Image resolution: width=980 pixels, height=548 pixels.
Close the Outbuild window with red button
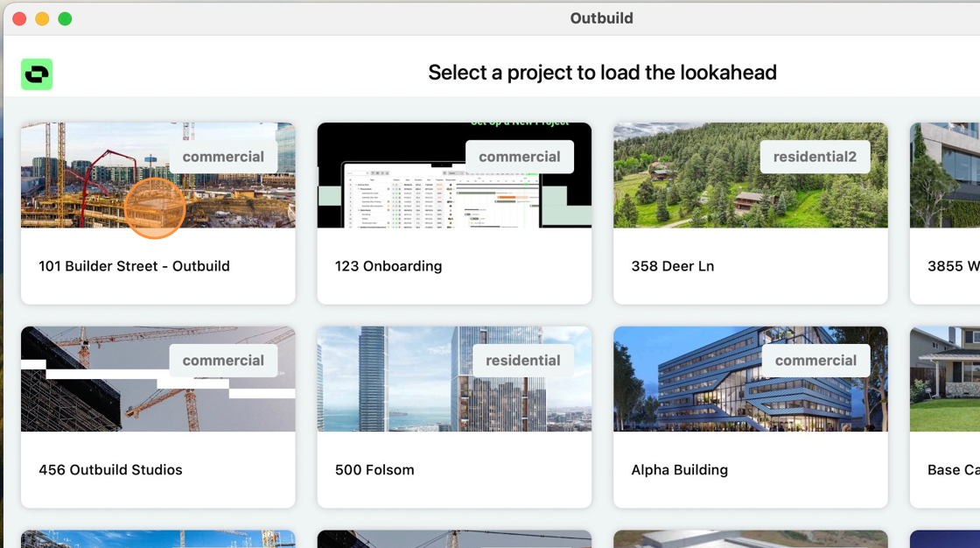(x=19, y=18)
